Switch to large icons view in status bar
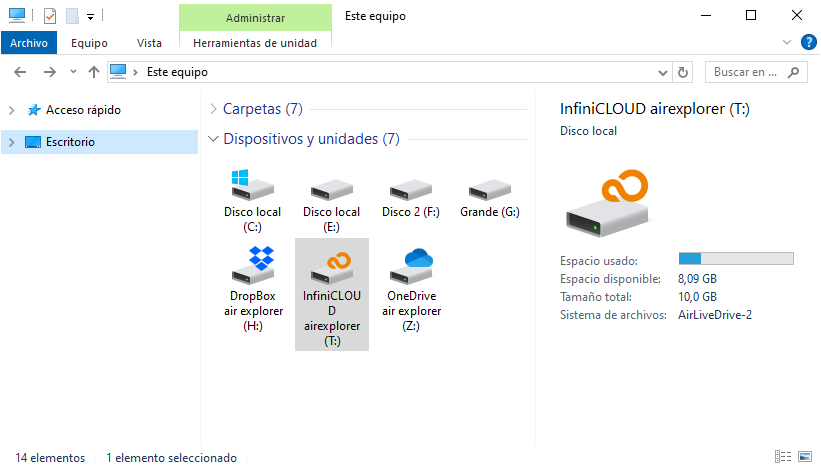 (803, 457)
